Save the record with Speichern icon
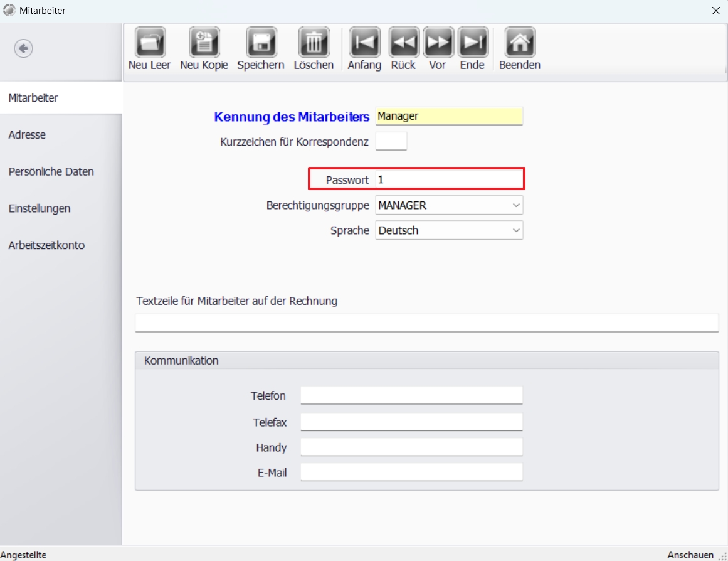This screenshot has width=728, height=561. click(x=261, y=43)
